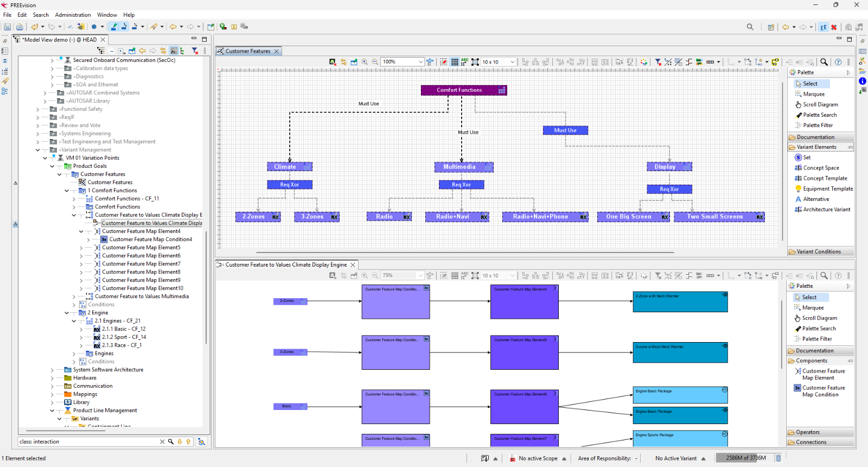Select the Alternative palette tool
The height and width of the screenshot is (467, 868).
[x=812, y=199]
